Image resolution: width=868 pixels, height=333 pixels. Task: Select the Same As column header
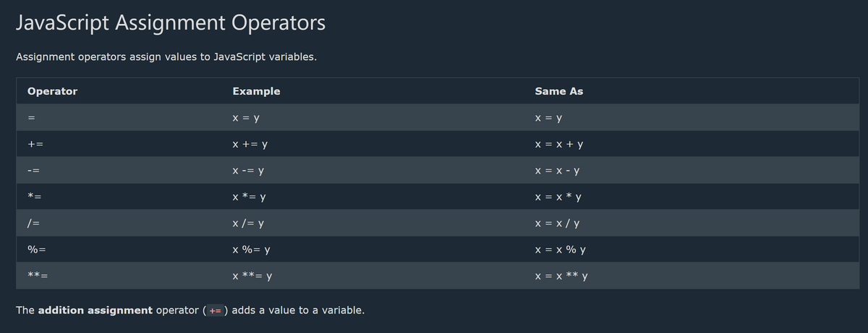(x=559, y=91)
